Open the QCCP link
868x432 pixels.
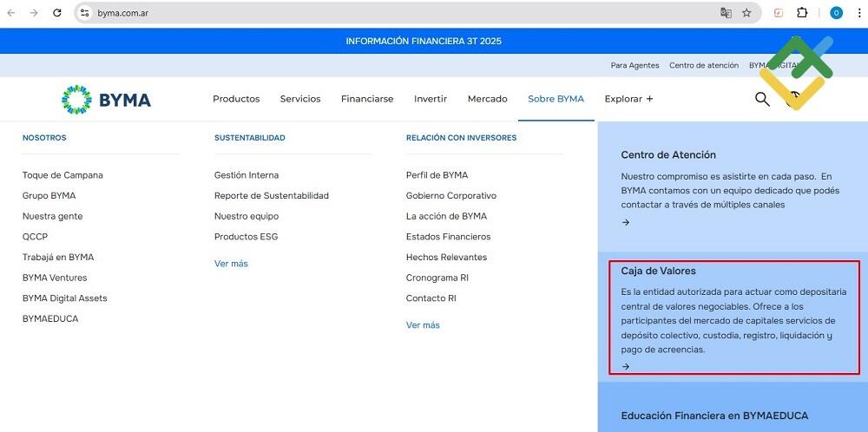35,237
